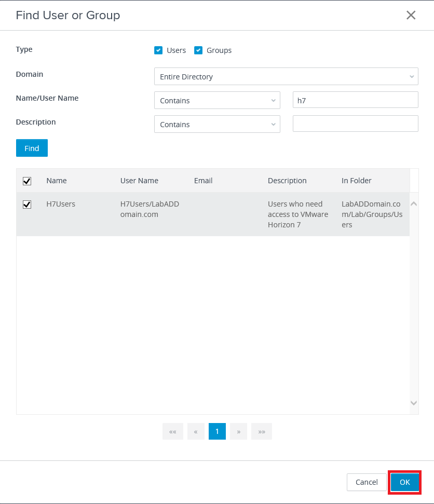Close the Find User or Group dialog
434x504 pixels.
411,15
